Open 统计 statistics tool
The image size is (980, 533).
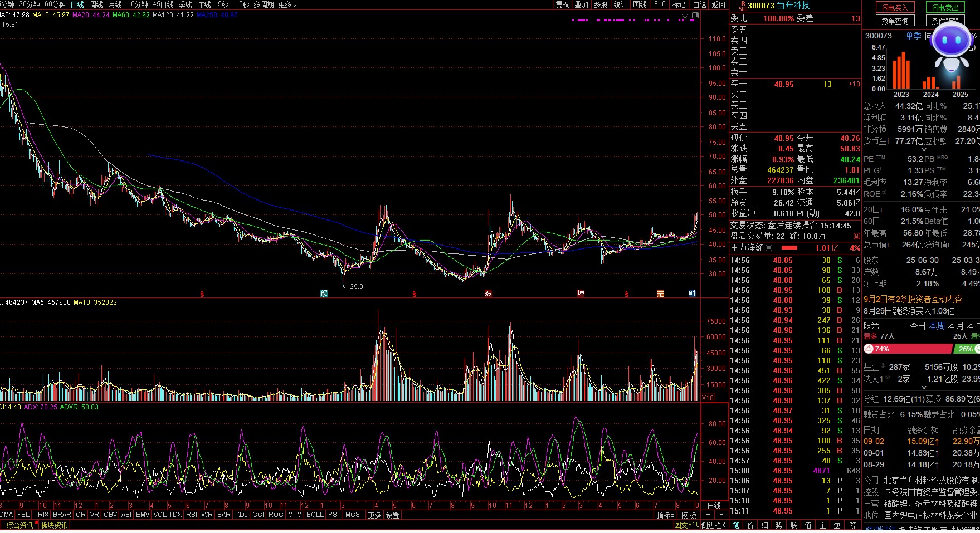[620, 4]
